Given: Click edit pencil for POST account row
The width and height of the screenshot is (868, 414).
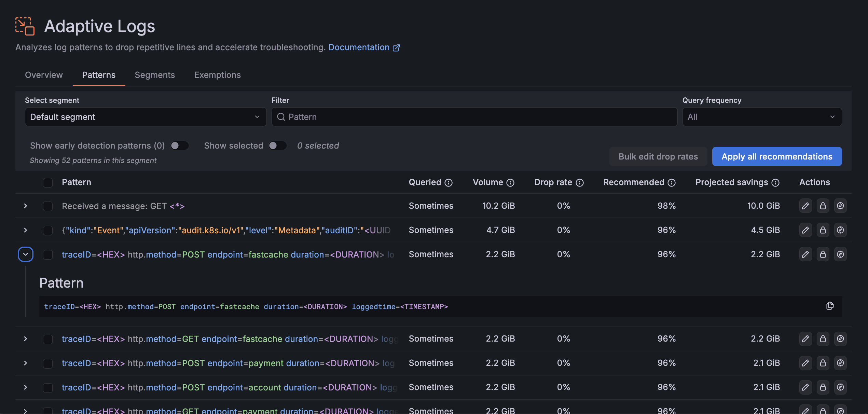Looking at the screenshot, I should click(x=805, y=387).
